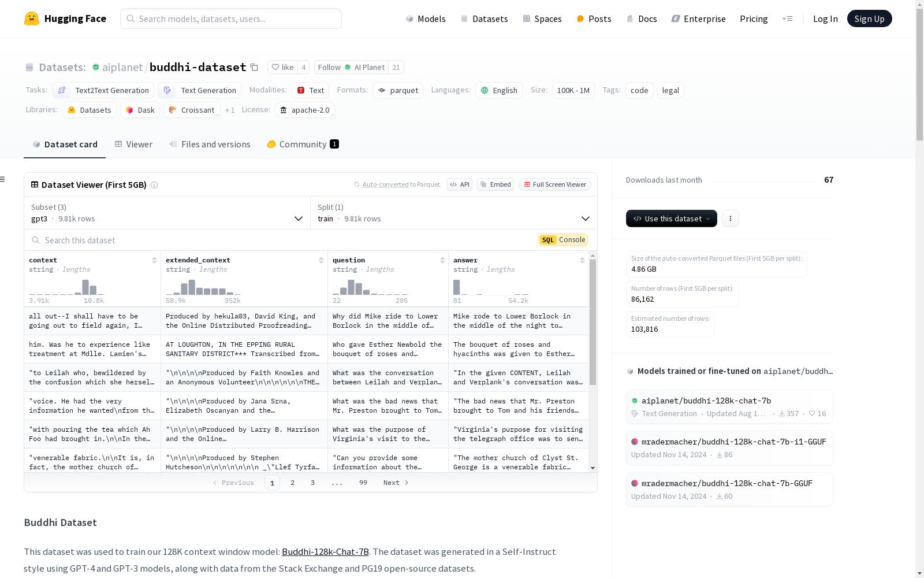Open the Use this dataset dropdown
Viewport: 924px width, 578px height.
[672, 218]
